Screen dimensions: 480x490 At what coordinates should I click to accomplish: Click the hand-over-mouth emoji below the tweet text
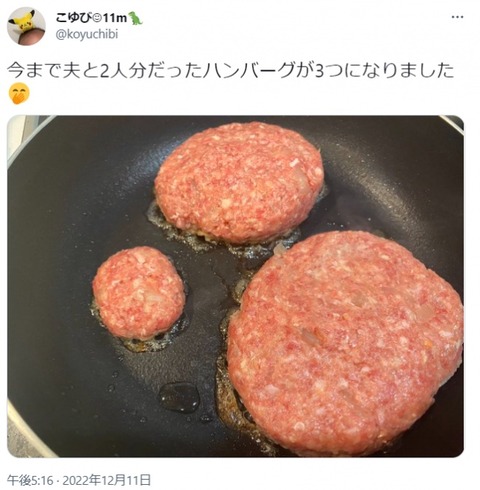(19, 94)
